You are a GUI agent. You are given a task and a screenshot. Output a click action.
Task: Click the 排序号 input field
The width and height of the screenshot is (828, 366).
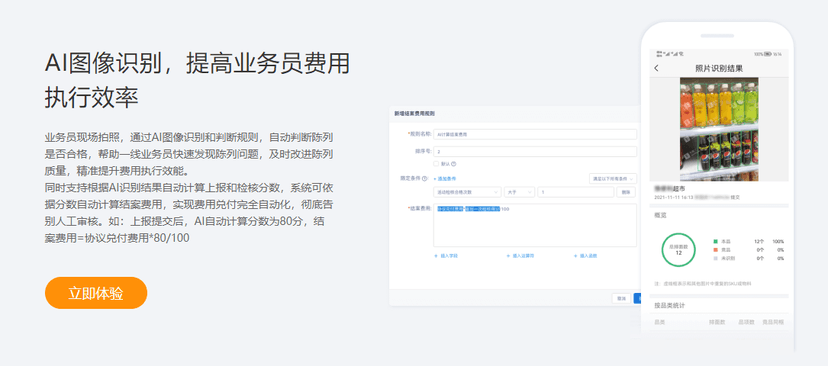pyautogui.click(x=535, y=152)
